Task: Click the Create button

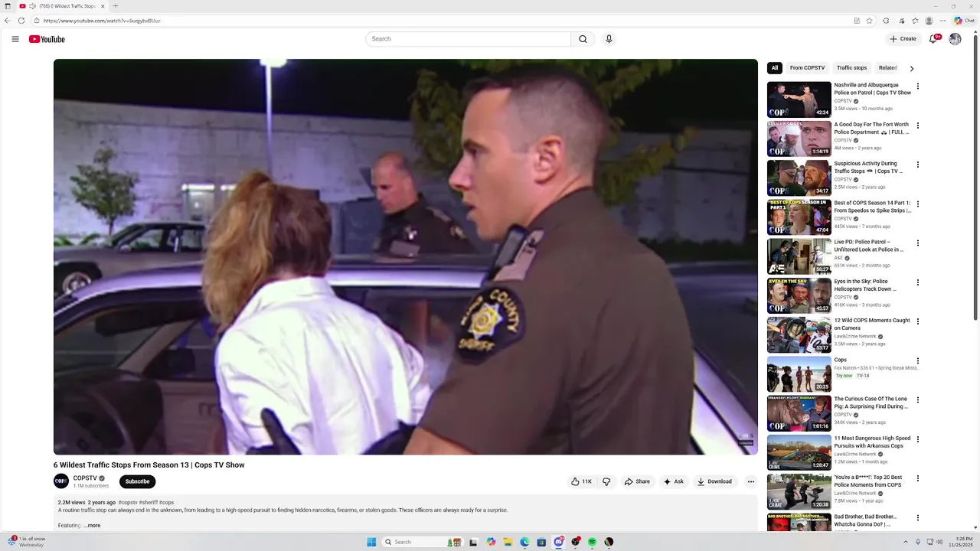Action: 903,39
